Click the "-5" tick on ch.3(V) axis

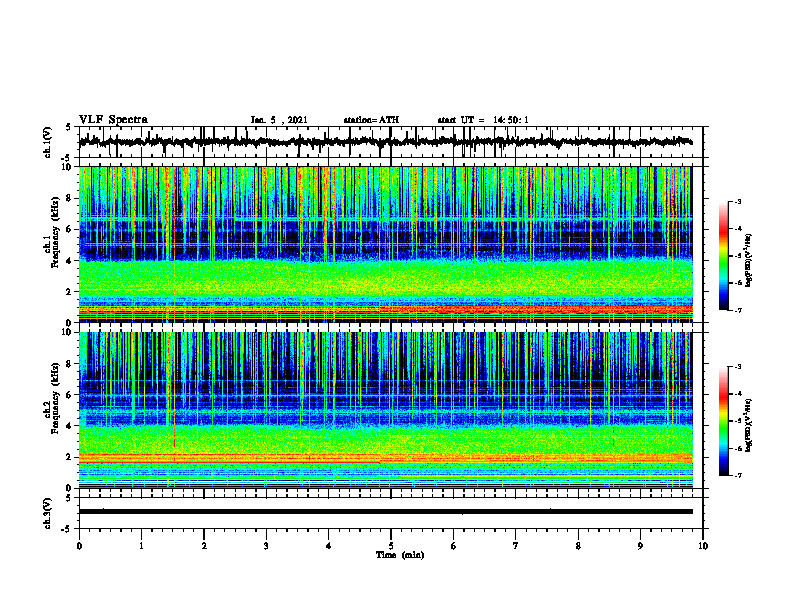click(67, 529)
